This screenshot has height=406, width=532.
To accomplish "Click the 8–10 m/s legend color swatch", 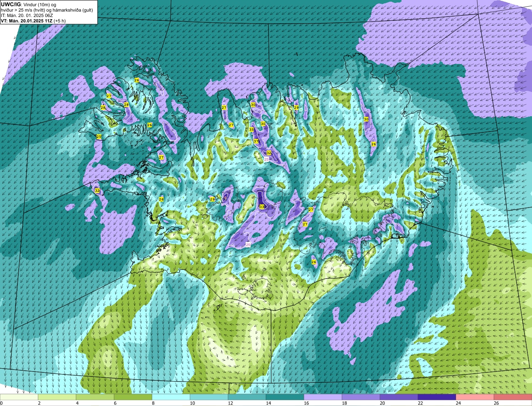I will pyautogui.click(x=171, y=397).
